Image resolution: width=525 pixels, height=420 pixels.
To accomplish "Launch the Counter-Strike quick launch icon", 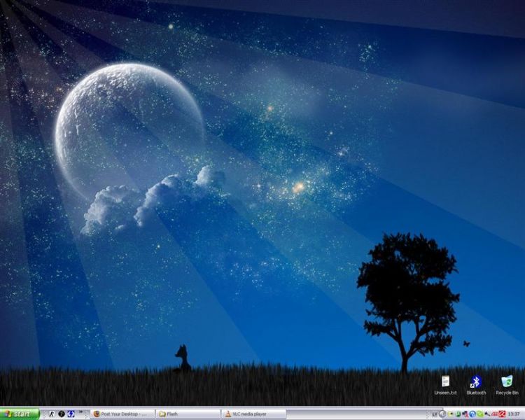I will pyautogui.click(x=52, y=414).
